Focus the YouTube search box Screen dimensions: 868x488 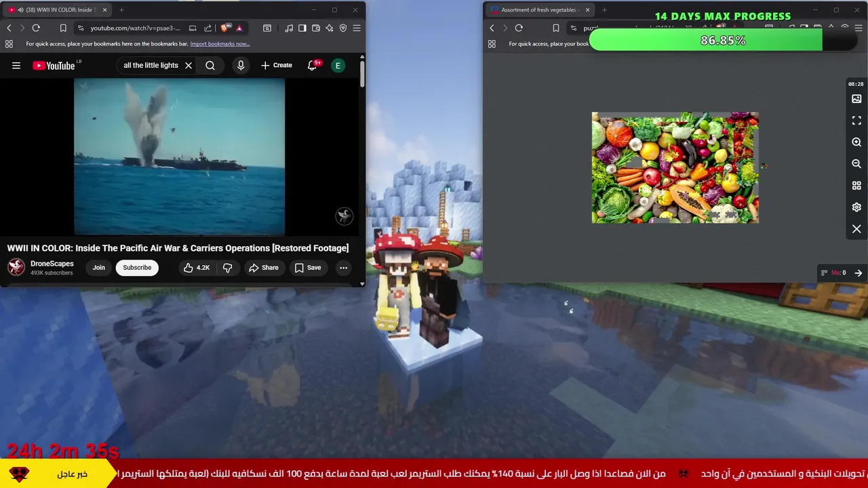click(x=151, y=66)
